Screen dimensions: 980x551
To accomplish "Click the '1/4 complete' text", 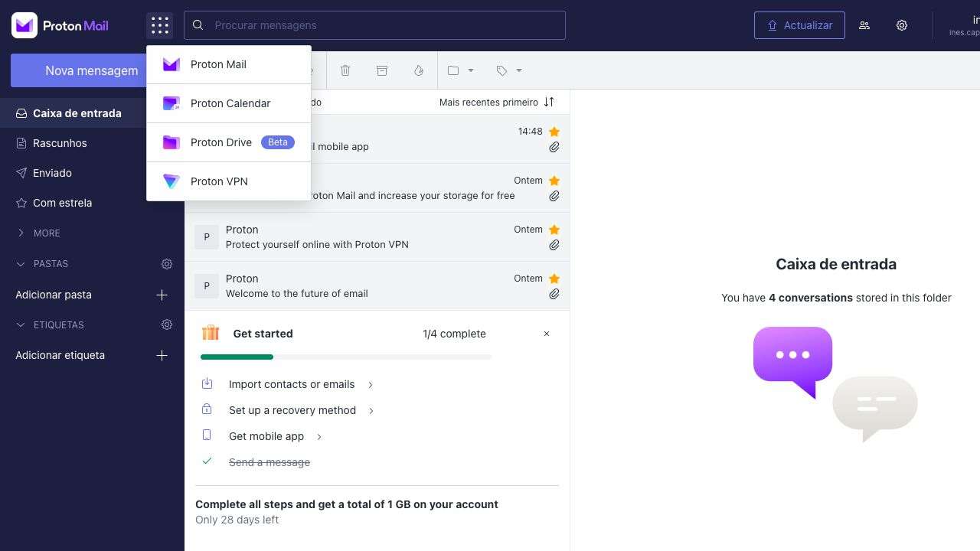I will (454, 334).
